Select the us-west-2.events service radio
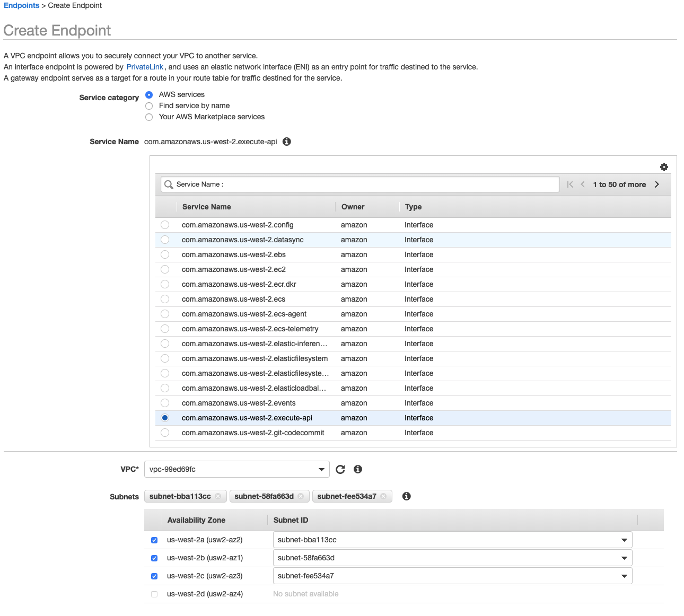Viewport: 684px width, 616px height. click(x=165, y=403)
